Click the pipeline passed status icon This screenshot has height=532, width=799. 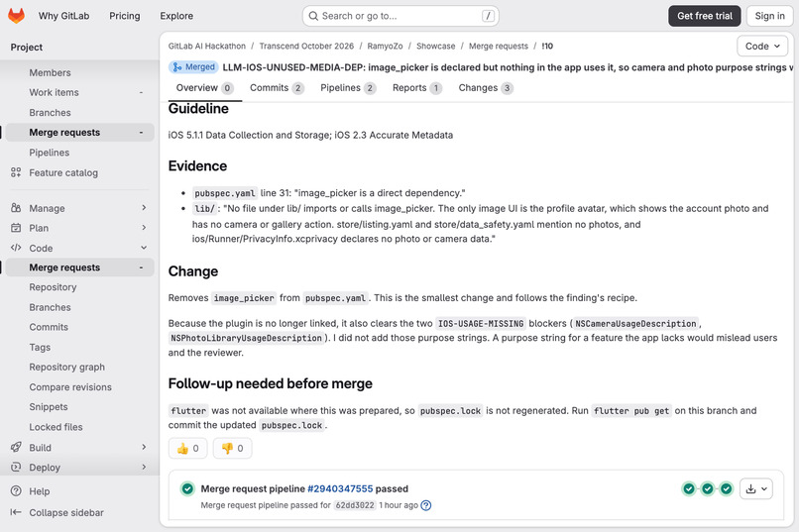(x=187, y=488)
